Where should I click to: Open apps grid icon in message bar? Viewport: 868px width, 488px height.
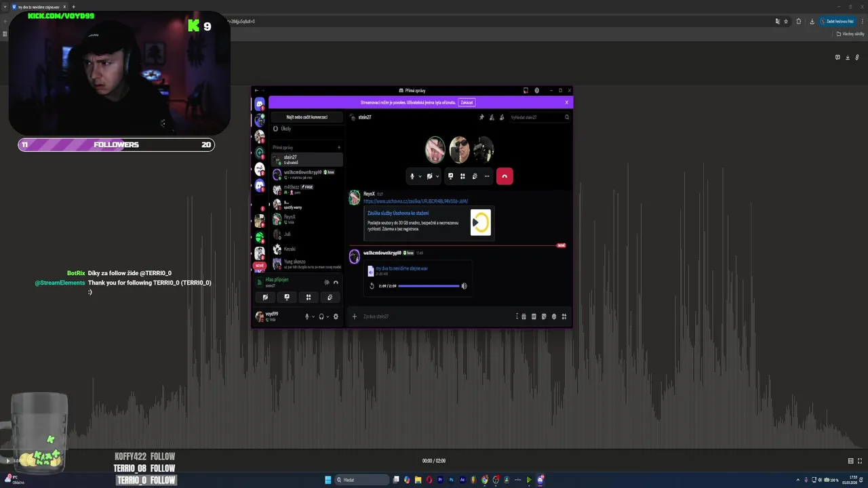pyautogui.click(x=564, y=317)
